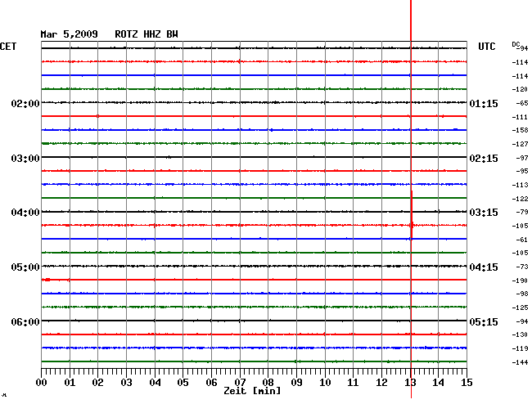Select minute tick label "09"
Viewport: 532px width, 404px height.
[296, 383]
